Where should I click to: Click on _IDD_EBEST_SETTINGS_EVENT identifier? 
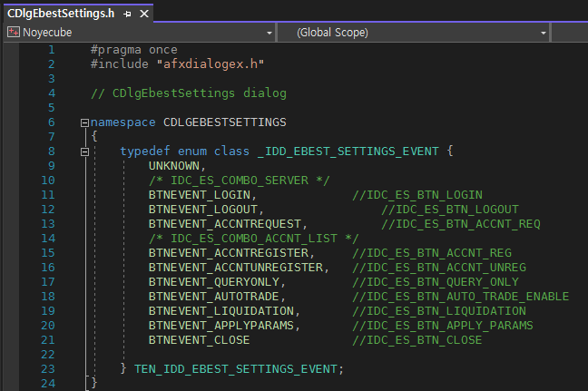coord(348,152)
